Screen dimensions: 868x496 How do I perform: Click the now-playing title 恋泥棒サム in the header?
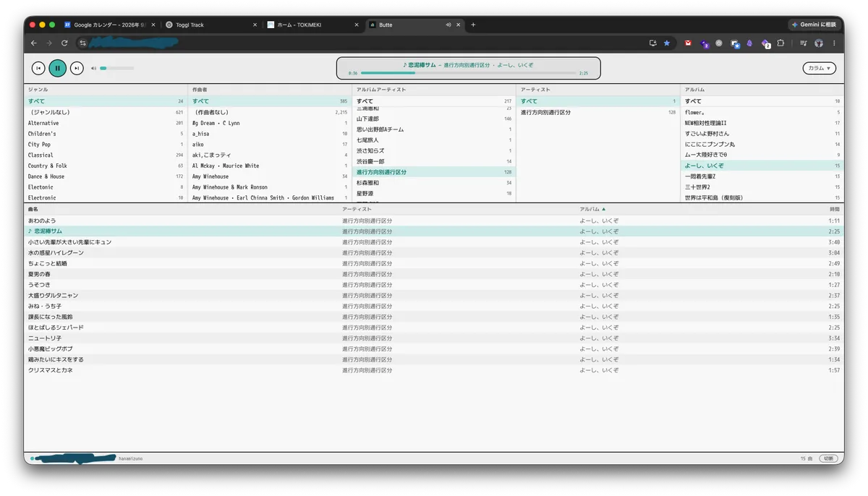coord(422,64)
